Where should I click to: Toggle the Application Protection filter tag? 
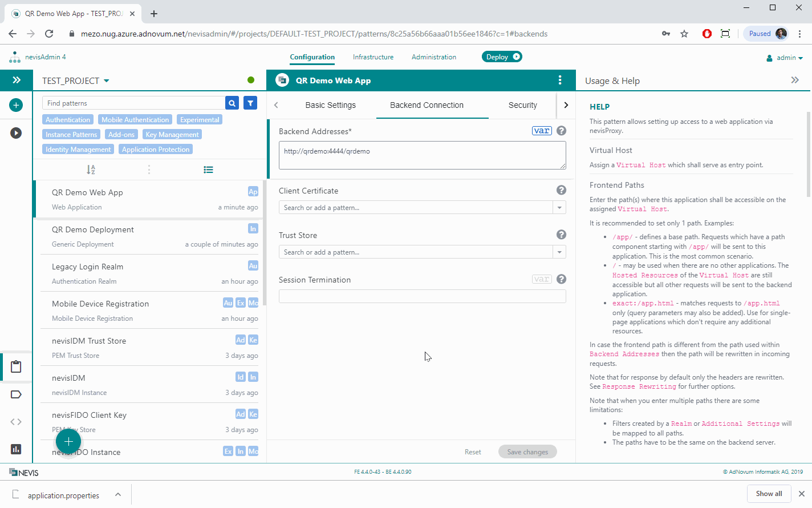click(x=156, y=150)
